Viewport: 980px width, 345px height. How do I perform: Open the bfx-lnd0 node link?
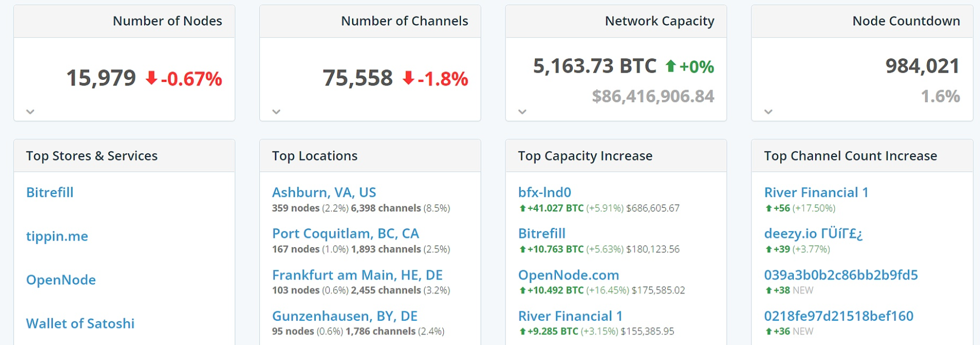544,192
